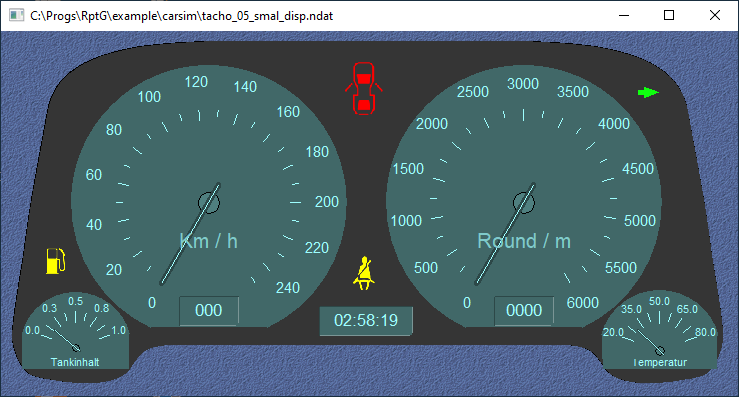Screen dimensions: 739x397
Task: Click the 60 mark on speedometer
Action: [94, 175]
